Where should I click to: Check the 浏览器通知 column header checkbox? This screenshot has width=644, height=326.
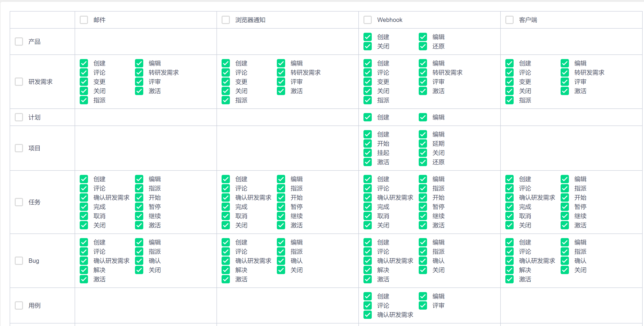click(225, 20)
